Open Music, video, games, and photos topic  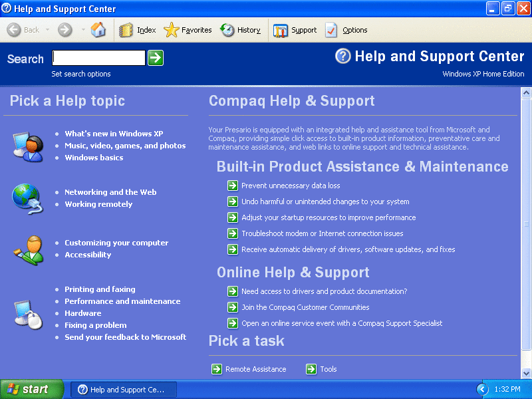coord(125,146)
